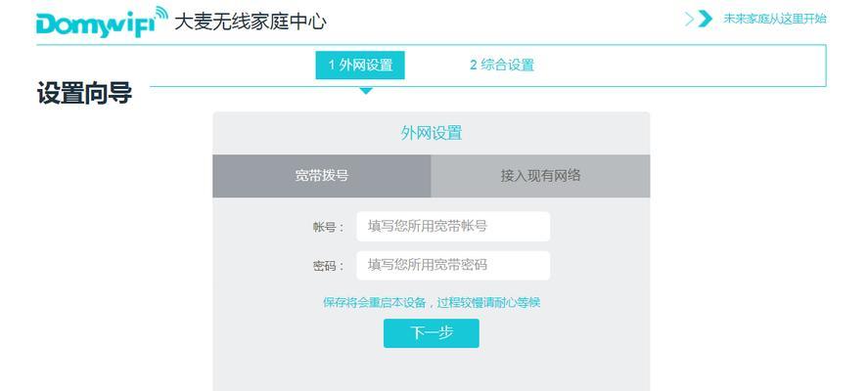Click the 设置向导 heading
The width and height of the screenshot is (868, 391).
(85, 93)
